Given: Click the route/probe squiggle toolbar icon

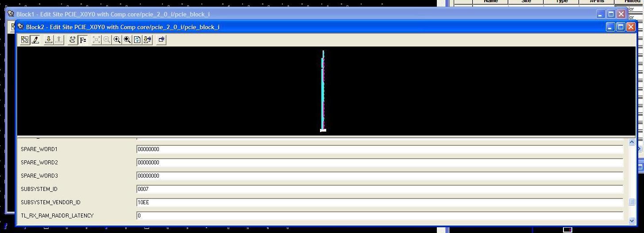Looking at the screenshot, I should click(x=73, y=40).
